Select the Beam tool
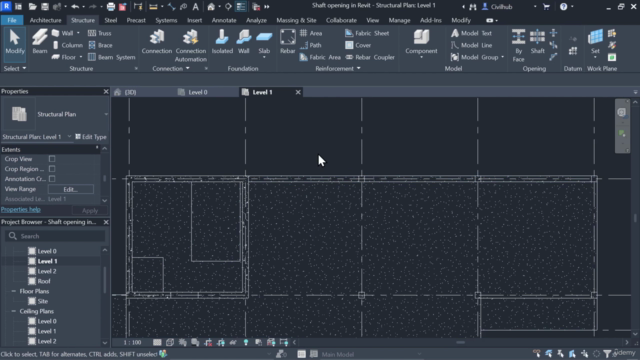 tap(40, 42)
